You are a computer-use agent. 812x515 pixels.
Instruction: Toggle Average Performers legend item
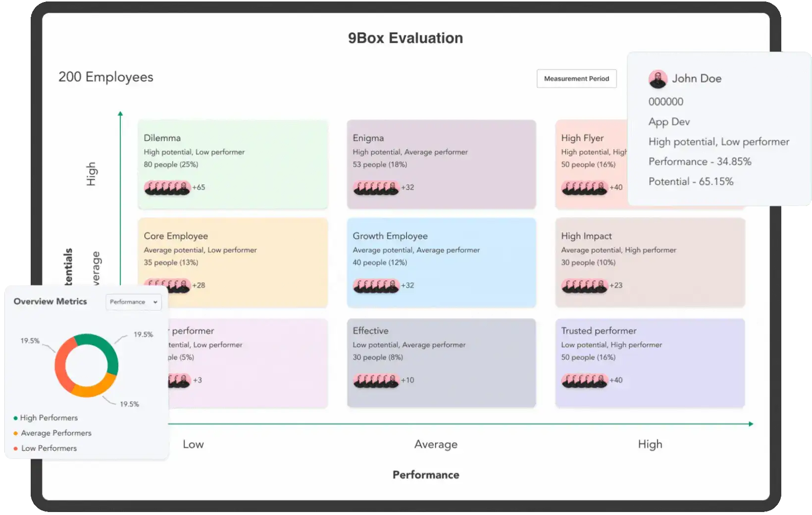pyautogui.click(x=55, y=433)
